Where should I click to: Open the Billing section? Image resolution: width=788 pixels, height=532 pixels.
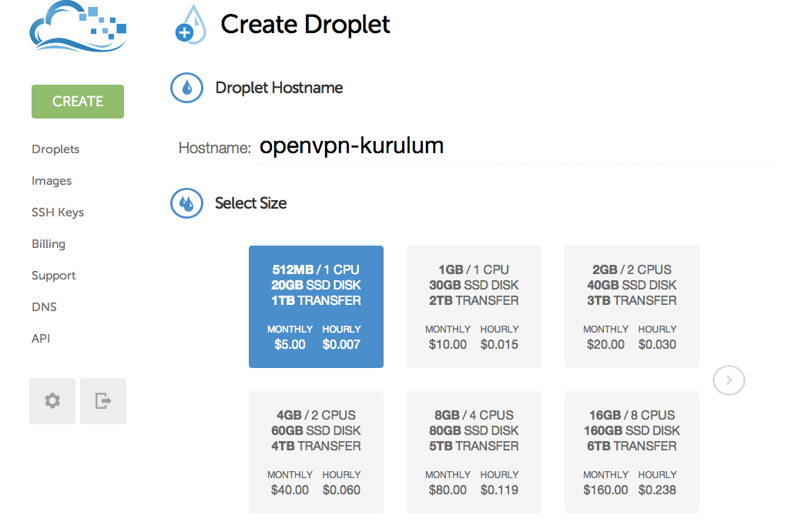pyautogui.click(x=49, y=243)
